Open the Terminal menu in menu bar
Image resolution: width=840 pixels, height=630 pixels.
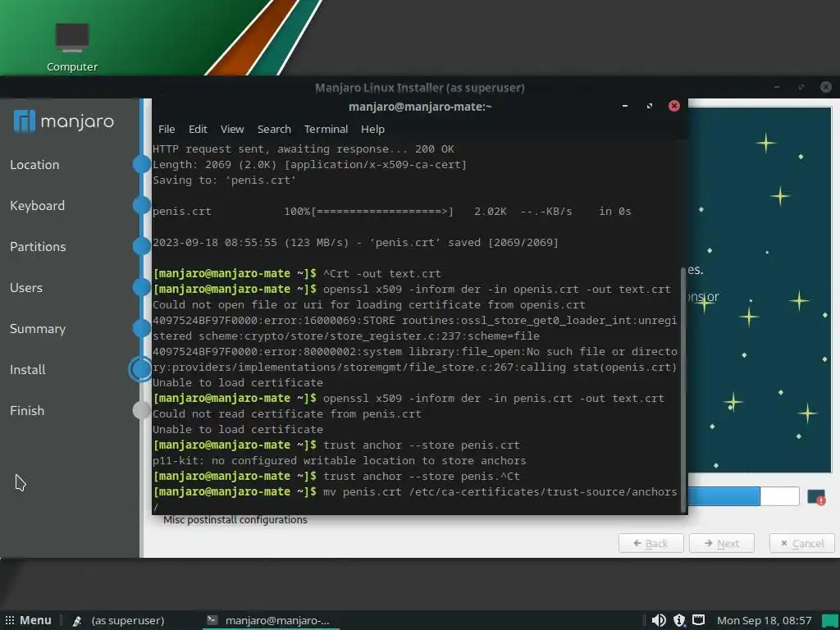click(326, 129)
